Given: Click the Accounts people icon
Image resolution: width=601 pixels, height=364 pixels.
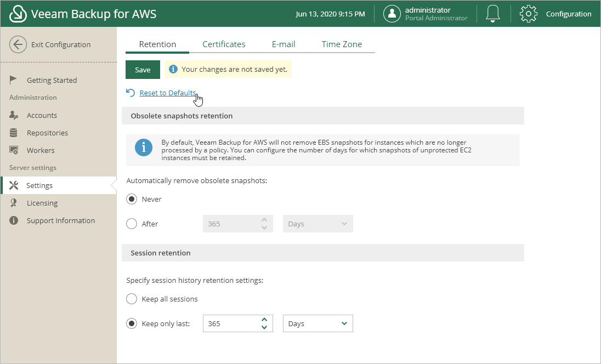Looking at the screenshot, I should pyautogui.click(x=14, y=115).
